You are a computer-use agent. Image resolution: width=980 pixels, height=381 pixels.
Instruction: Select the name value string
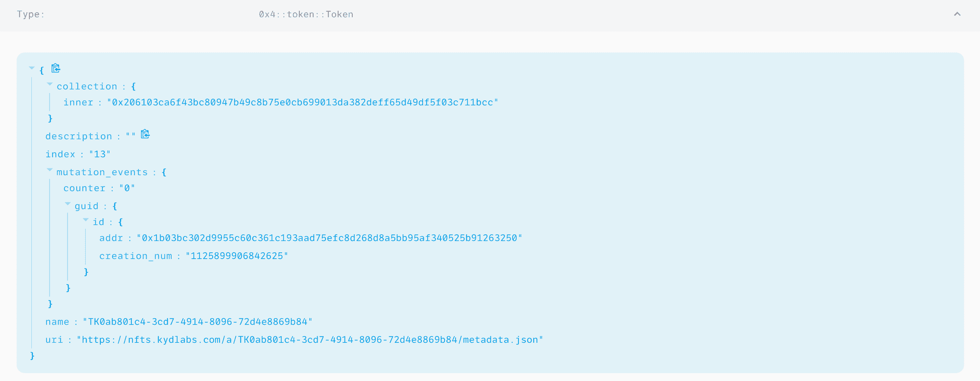197,322
